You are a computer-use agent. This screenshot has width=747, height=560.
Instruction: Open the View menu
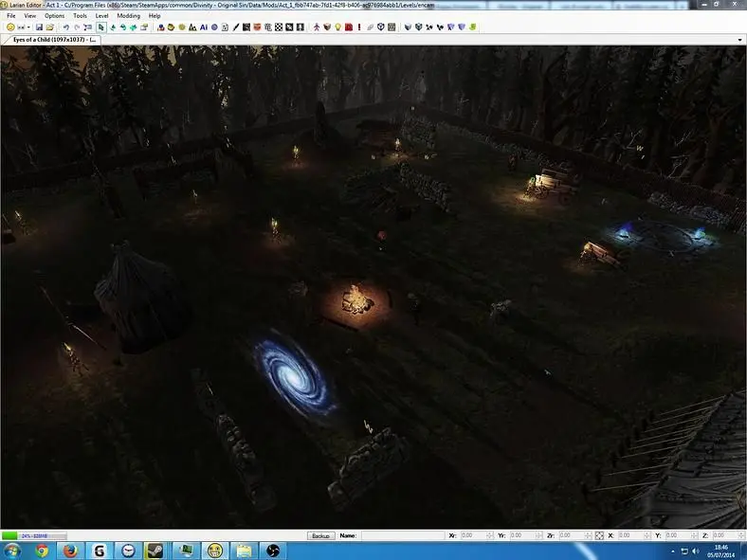(30, 16)
